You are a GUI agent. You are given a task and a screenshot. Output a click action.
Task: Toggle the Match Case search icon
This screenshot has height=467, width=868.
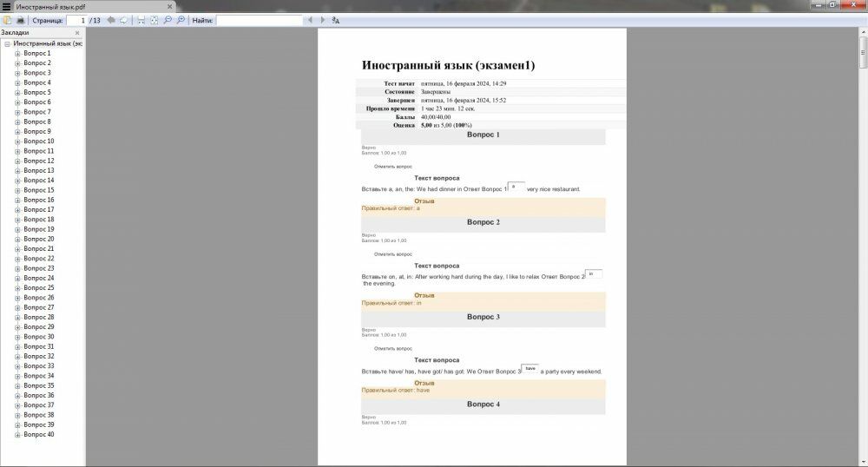[x=335, y=20]
